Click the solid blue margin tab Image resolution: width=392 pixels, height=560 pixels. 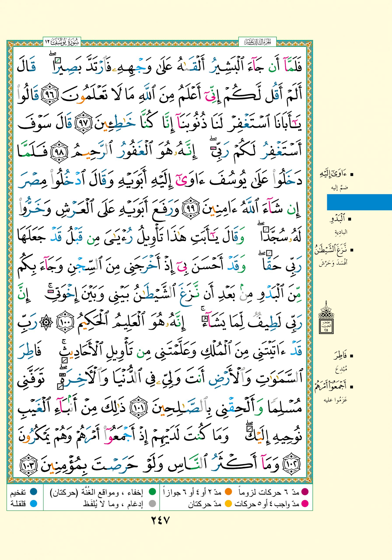tap(359, 202)
